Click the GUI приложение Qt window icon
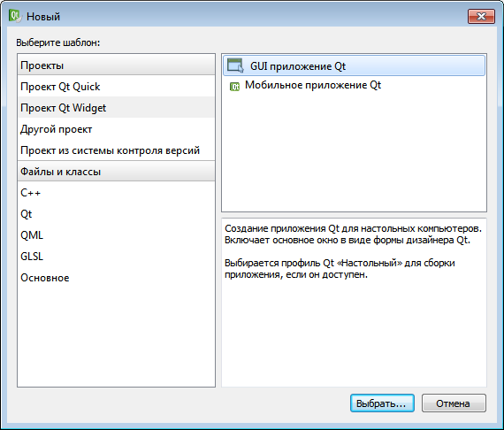Screen dimensions: 504x430 [235, 65]
